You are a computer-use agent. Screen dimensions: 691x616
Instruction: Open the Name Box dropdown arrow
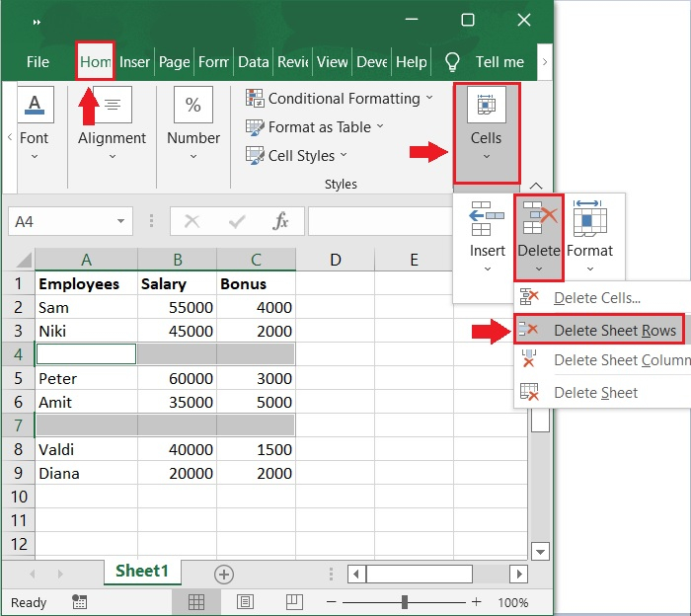121,222
